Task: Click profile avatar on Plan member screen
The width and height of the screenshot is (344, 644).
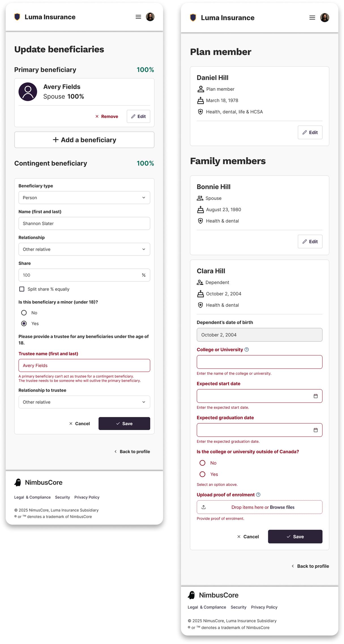Action: point(324,18)
